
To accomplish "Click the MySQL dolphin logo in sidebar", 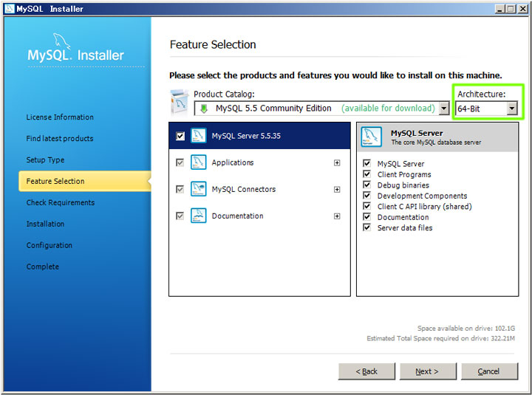I will 62,41.
